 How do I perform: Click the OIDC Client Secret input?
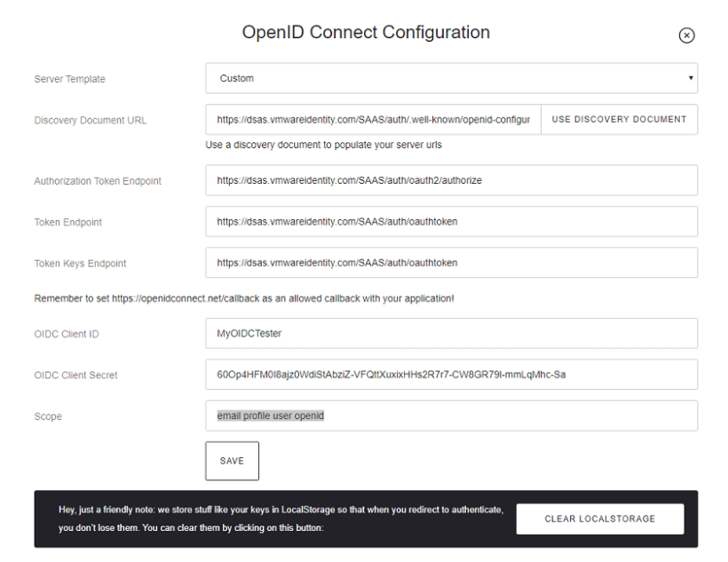451,375
